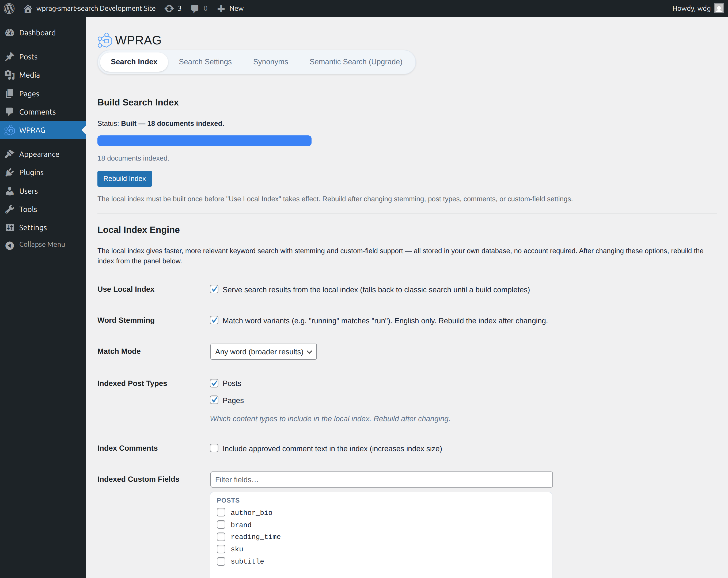The height and width of the screenshot is (578, 728).
Task: Open the comments bubble icon in admin bar
Action: tap(195, 9)
